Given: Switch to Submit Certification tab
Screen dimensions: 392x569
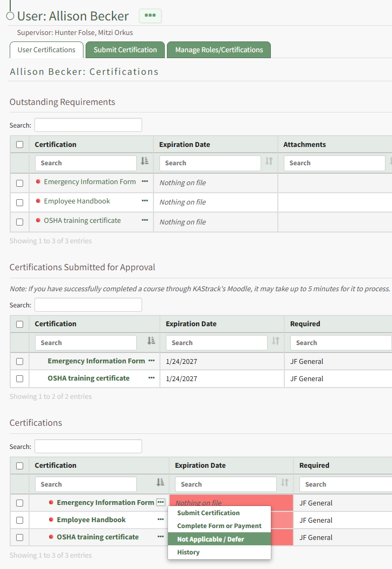Looking at the screenshot, I should [x=125, y=50].
